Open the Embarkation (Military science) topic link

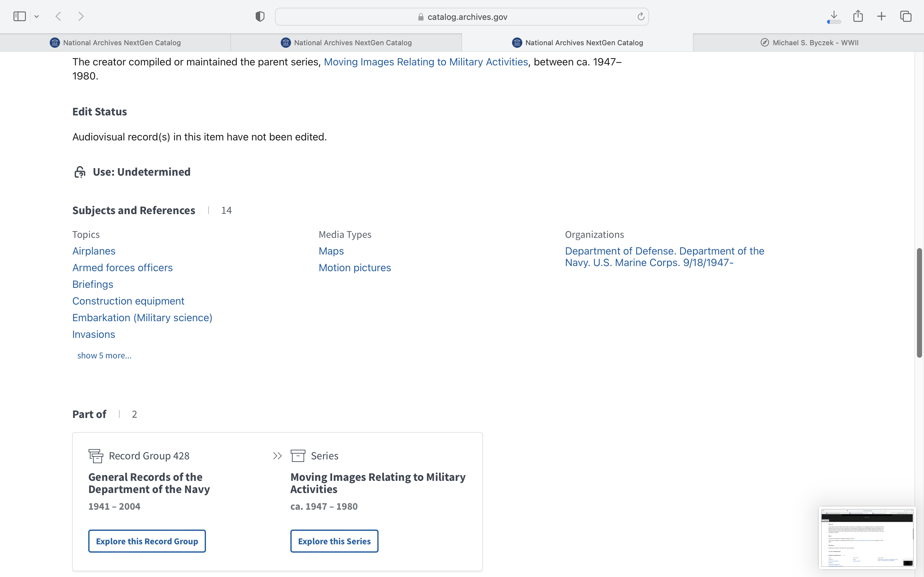(142, 317)
